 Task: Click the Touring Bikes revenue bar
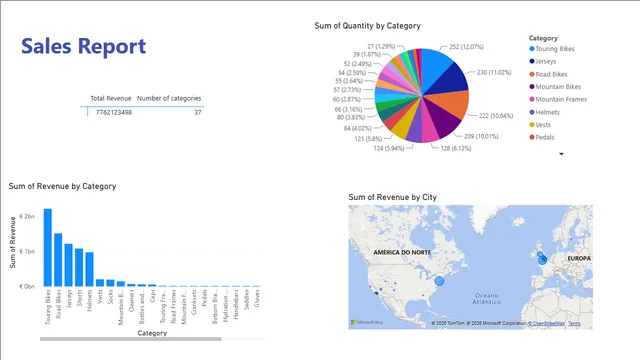[48, 247]
